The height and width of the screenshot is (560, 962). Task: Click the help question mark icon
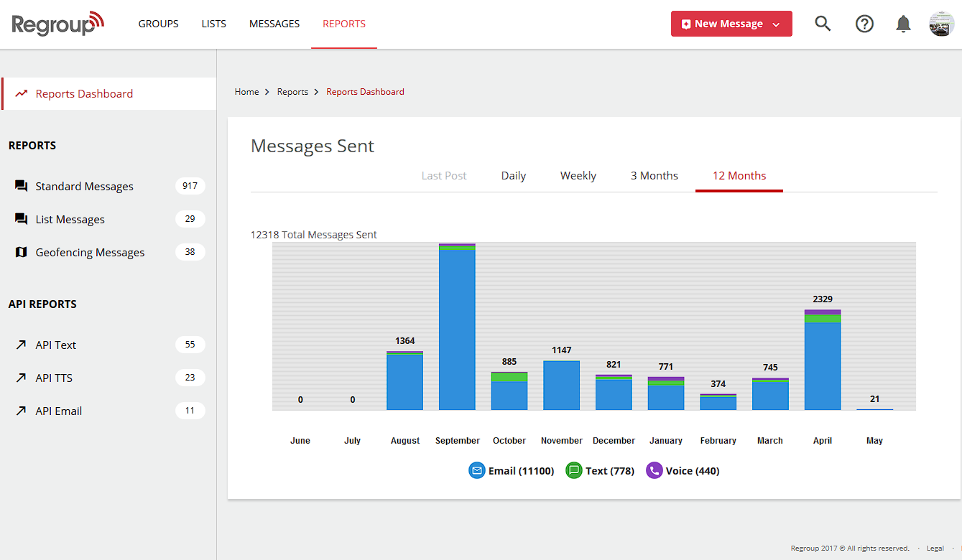864,24
